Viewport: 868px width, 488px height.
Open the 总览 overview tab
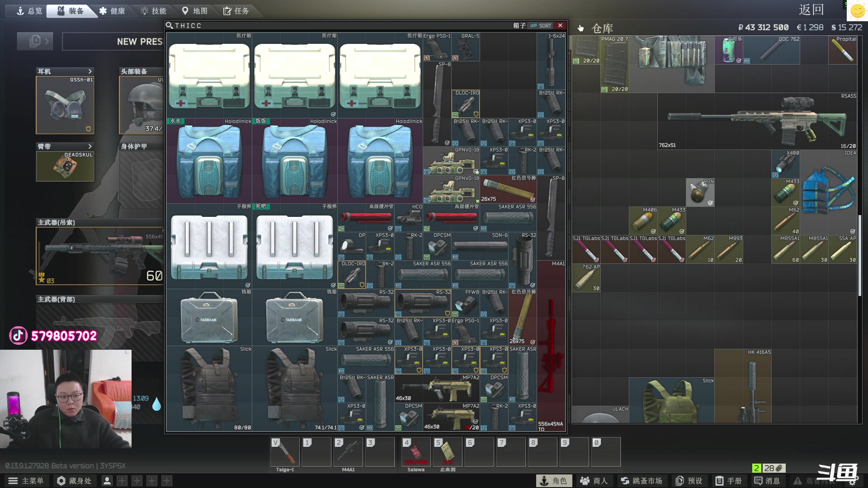coord(28,11)
